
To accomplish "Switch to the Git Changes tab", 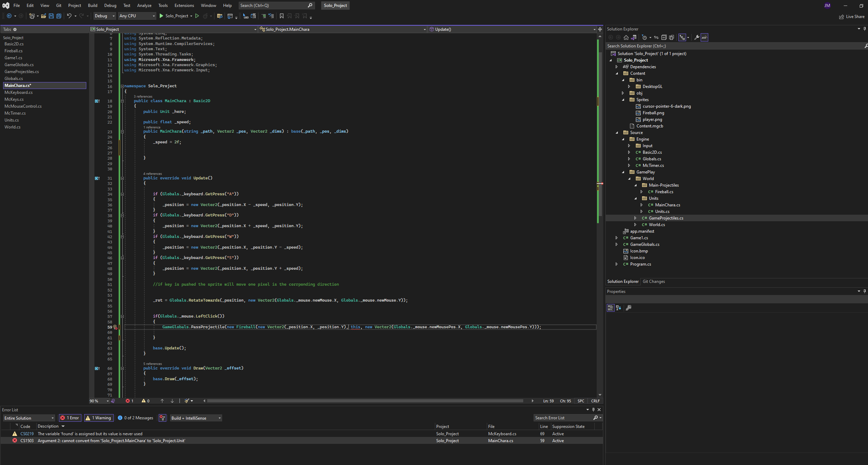I will pos(654,281).
